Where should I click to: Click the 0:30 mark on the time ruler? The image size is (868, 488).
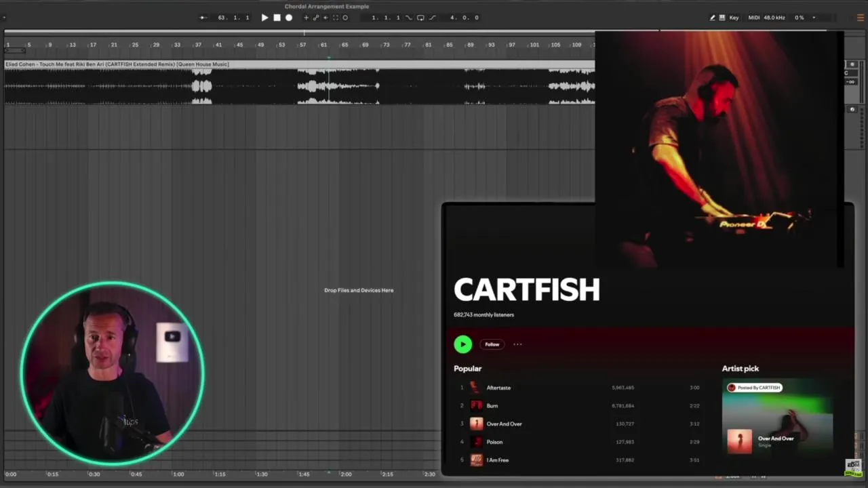pos(94,474)
